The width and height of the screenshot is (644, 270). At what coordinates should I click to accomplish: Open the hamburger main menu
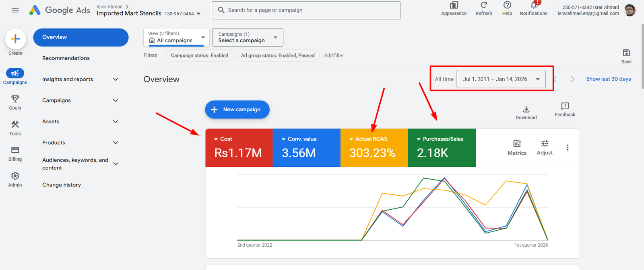click(15, 10)
